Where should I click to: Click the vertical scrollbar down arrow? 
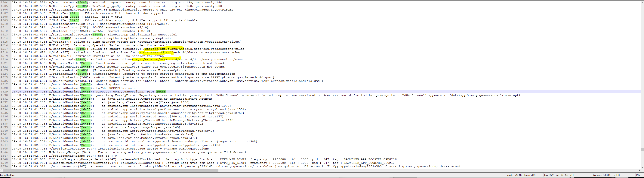(x=642, y=167)
